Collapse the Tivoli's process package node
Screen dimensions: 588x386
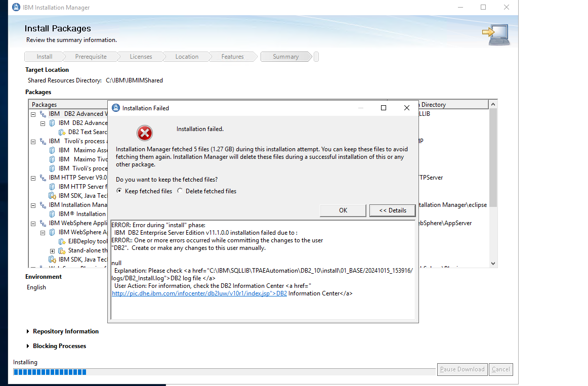pos(33,142)
